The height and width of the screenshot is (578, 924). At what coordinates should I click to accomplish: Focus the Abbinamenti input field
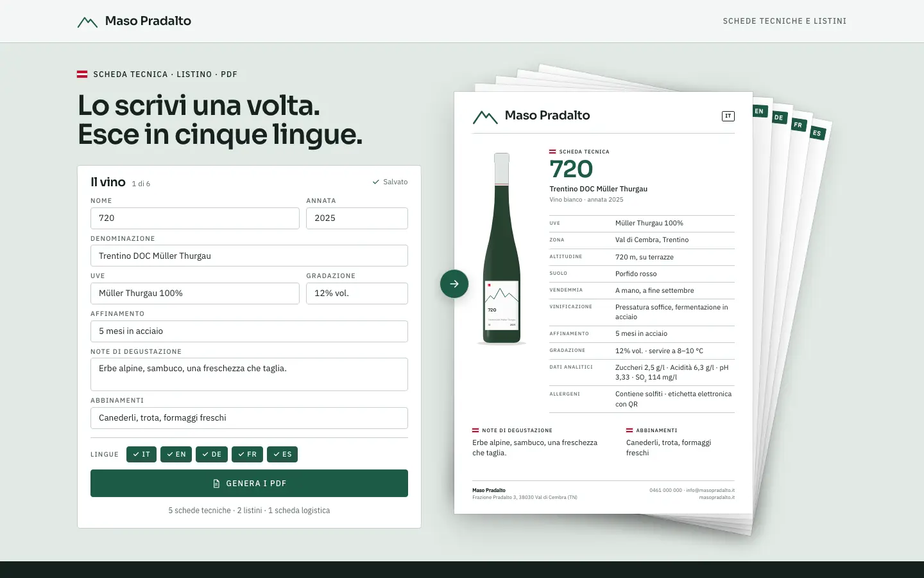pyautogui.click(x=249, y=418)
